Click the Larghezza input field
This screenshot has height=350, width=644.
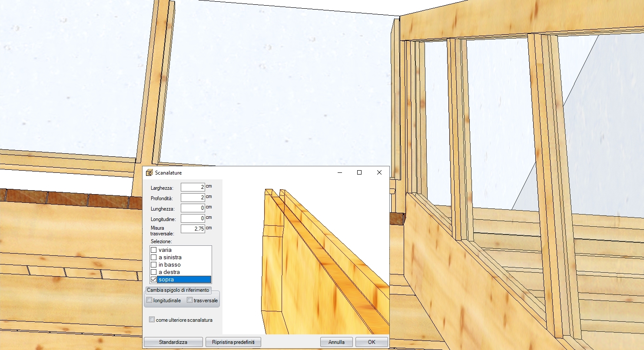click(193, 187)
